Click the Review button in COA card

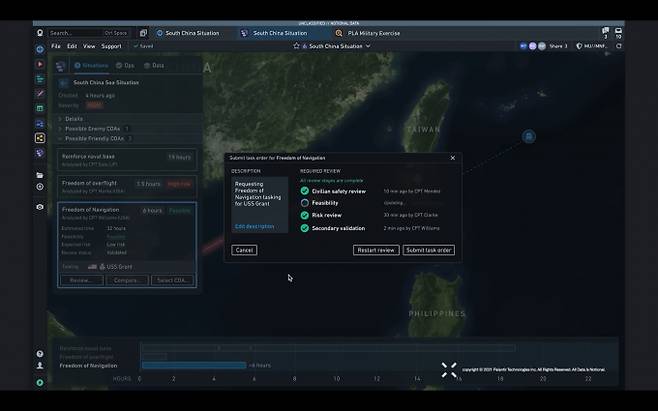coord(81,280)
